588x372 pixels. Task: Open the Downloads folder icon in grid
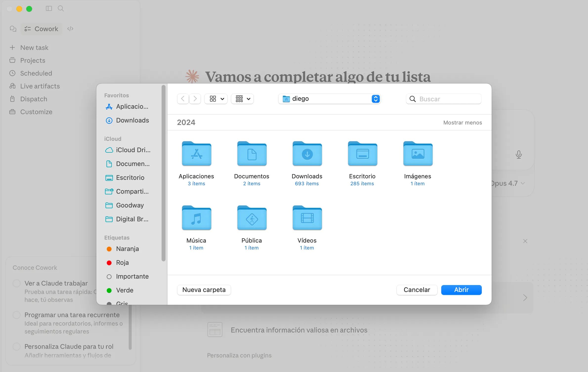click(307, 154)
